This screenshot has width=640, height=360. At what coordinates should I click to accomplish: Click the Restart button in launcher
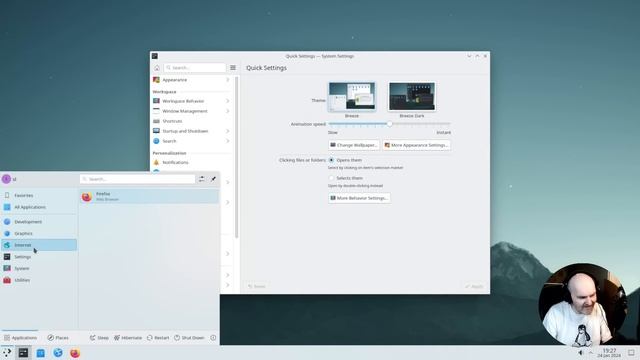pyautogui.click(x=158, y=338)
